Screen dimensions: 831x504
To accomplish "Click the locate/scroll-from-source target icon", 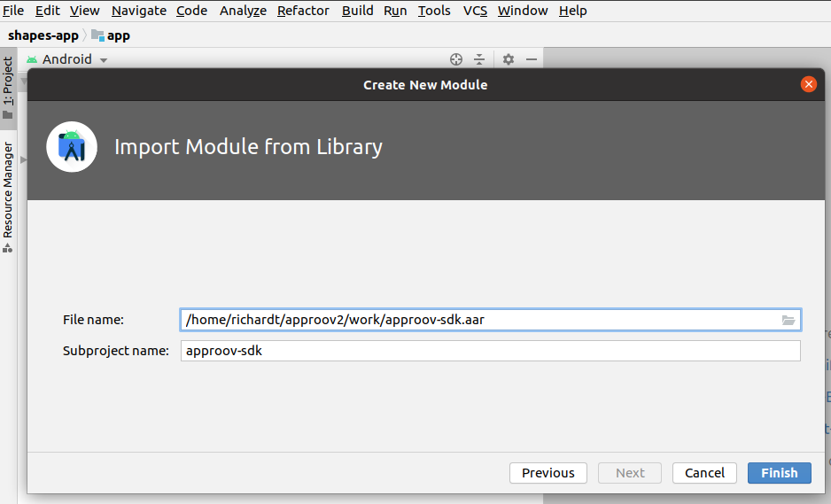I will pyautogui.click(x=455, y=59).
